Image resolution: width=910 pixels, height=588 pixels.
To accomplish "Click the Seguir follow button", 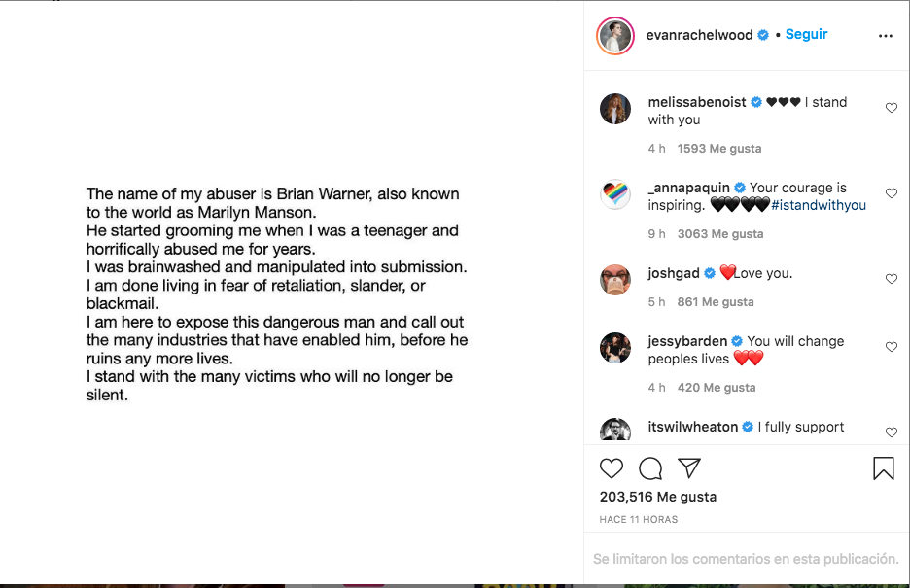I will coord(806,34).
